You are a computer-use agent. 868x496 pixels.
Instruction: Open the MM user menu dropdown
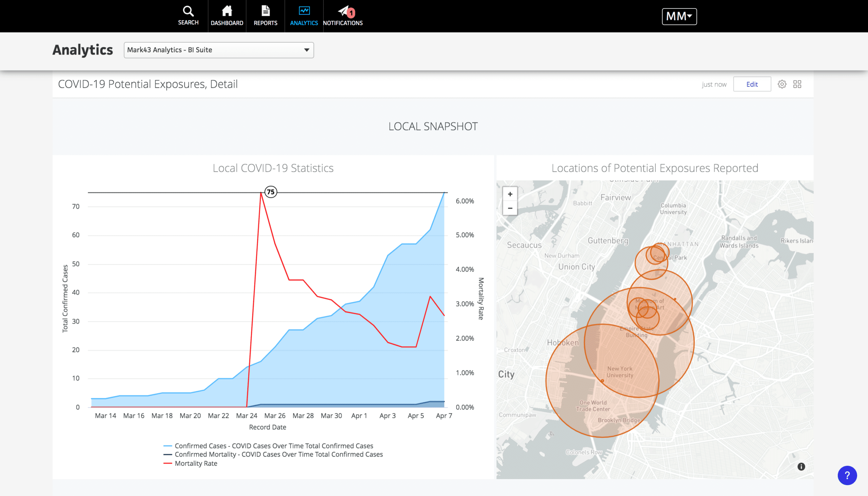coord(679,16)
